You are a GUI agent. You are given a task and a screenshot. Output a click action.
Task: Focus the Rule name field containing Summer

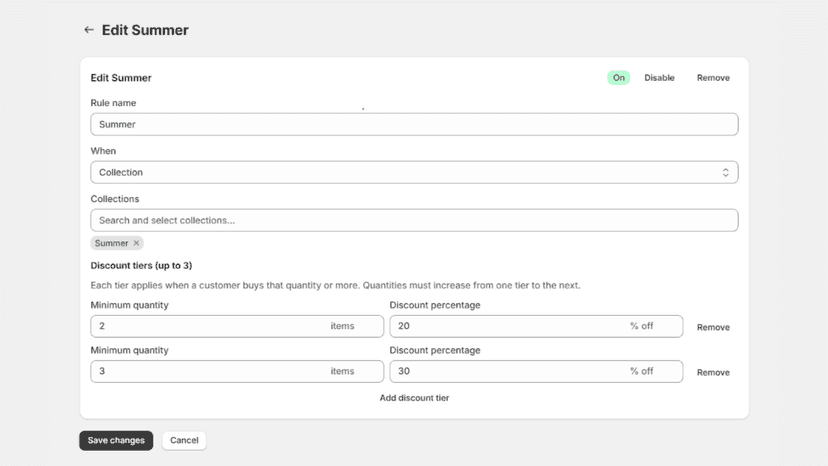414,124
